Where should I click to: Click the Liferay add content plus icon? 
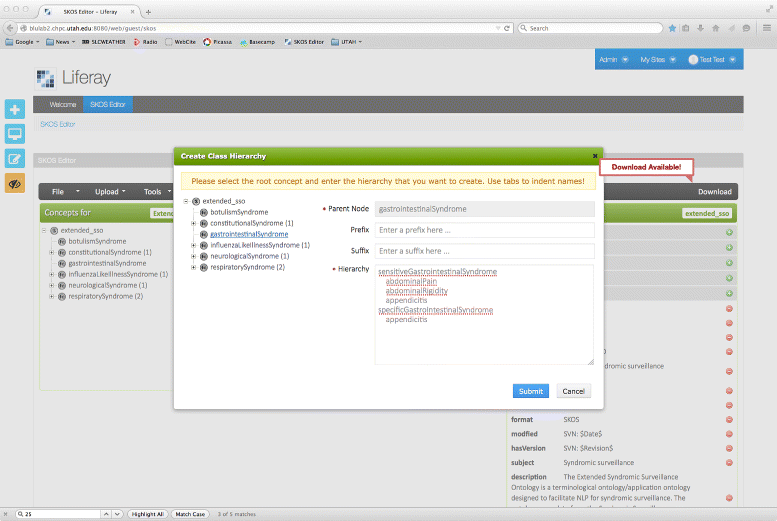[x=15, y=110]
